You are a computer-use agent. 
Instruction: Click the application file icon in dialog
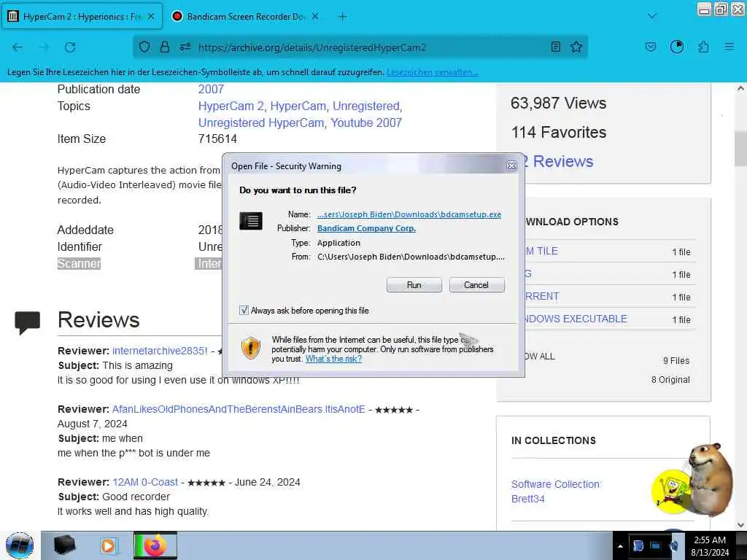coord(251,221)
